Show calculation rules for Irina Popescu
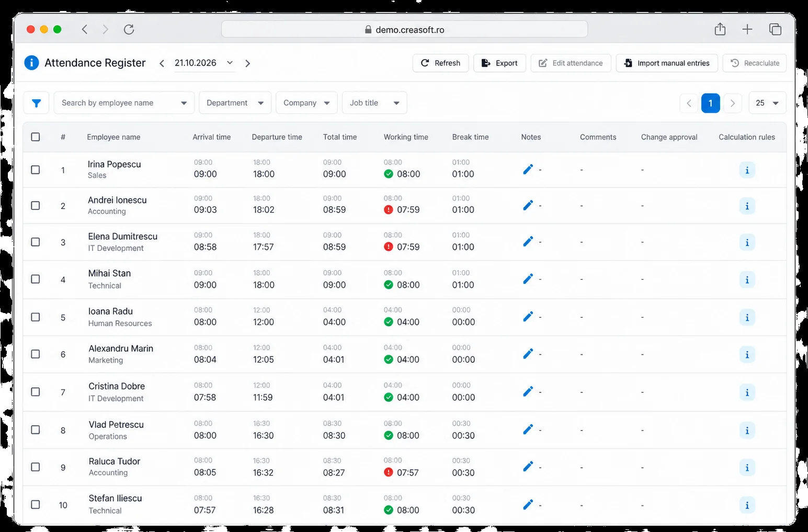Image resolution: width=808 pixels, height=532 pixels. click(x=747, y=170)
